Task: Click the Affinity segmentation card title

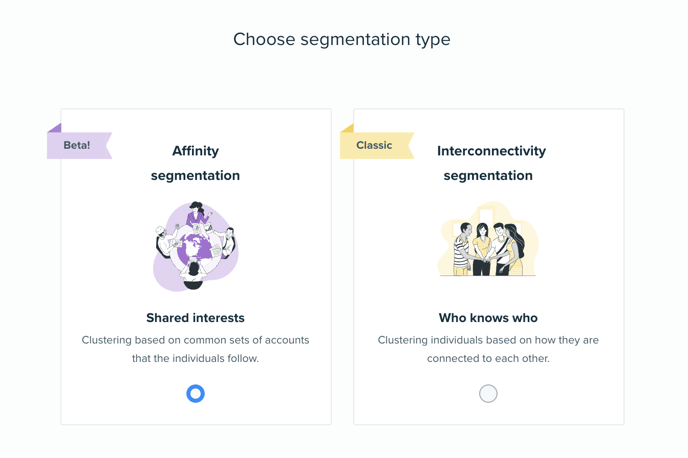Action: click(x=195, y=163)
